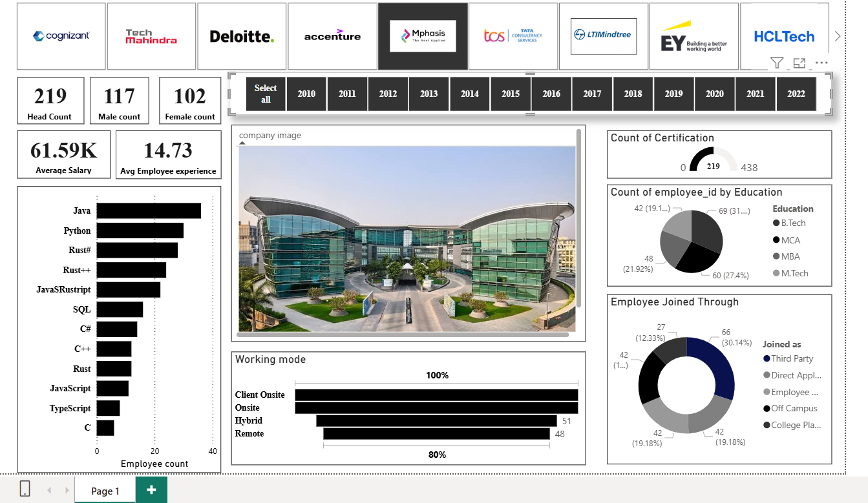Screen dimensions: 868x503
Task: Select the Deloitte company logo
Action: [x=242, y=36]
